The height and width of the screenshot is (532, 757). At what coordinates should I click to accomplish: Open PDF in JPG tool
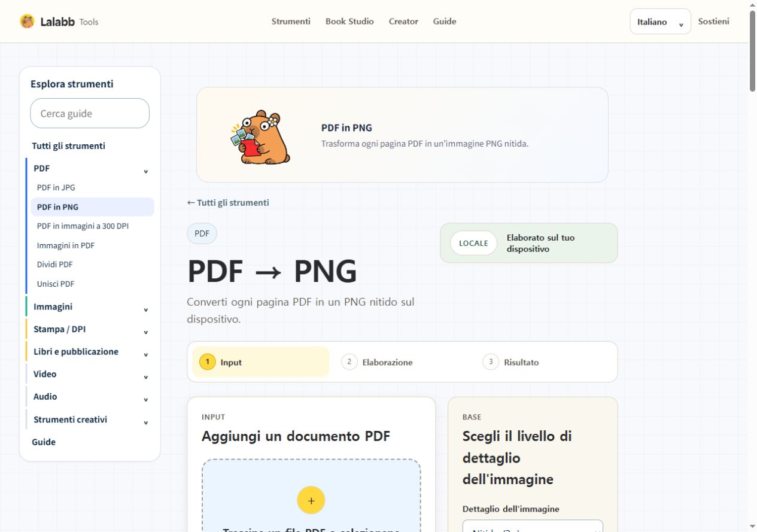(56, 187)
